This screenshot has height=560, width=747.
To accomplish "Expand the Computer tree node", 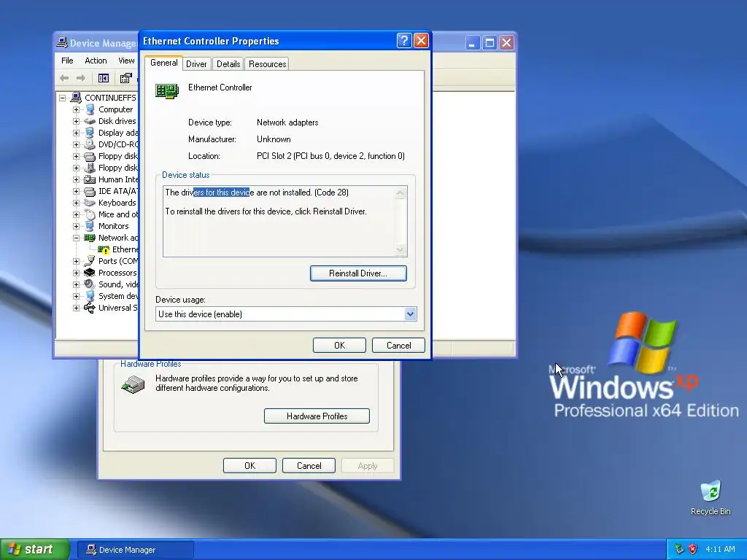I will 76,109.
